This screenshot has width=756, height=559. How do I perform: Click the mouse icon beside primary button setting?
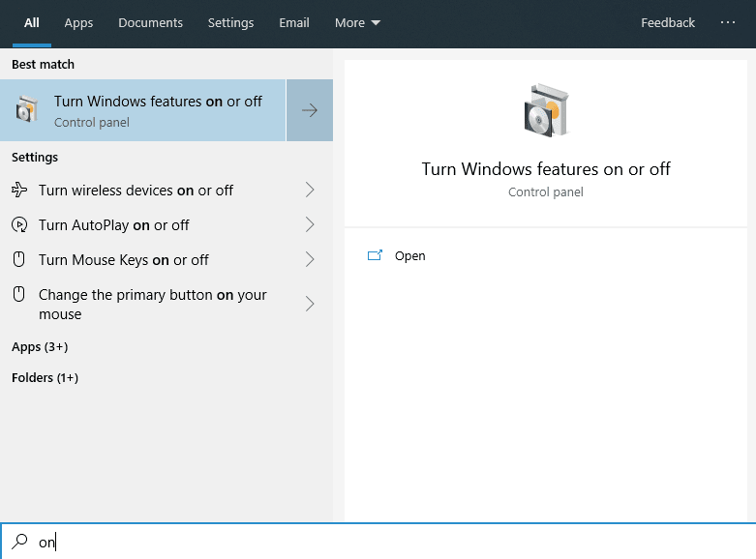[18, 294]
